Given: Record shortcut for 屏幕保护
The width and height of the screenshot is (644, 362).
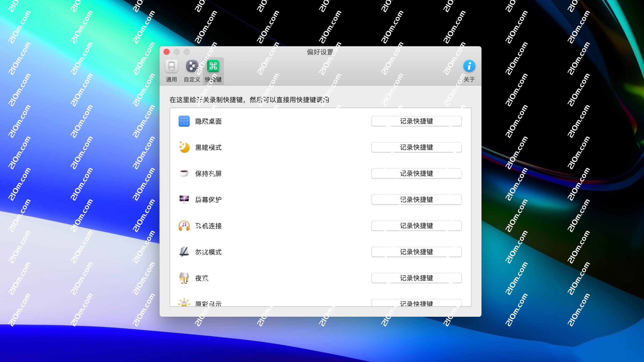Looking at the screenshot, I should click(x=416, y=200).
